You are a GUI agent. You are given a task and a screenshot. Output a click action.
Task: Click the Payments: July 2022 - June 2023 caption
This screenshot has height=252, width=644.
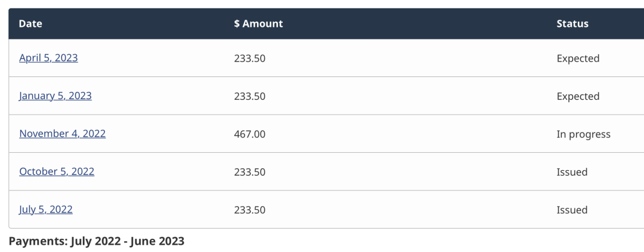[x=97, y=241]
